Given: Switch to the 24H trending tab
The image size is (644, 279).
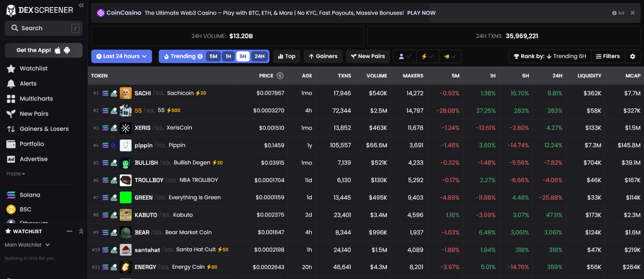Looking at the screenshot, I should tap(259, 56).
